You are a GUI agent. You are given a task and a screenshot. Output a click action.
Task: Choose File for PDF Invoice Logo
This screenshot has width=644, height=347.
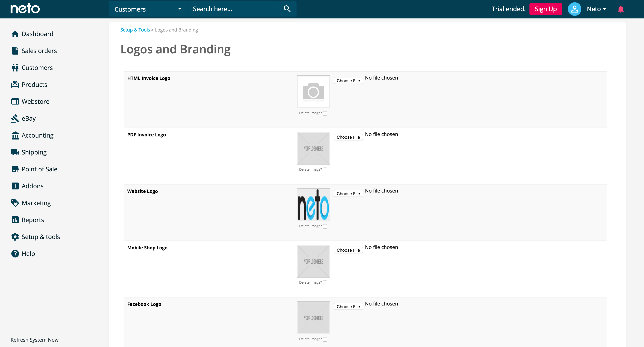pyautogui.click(x=348, y=137)
